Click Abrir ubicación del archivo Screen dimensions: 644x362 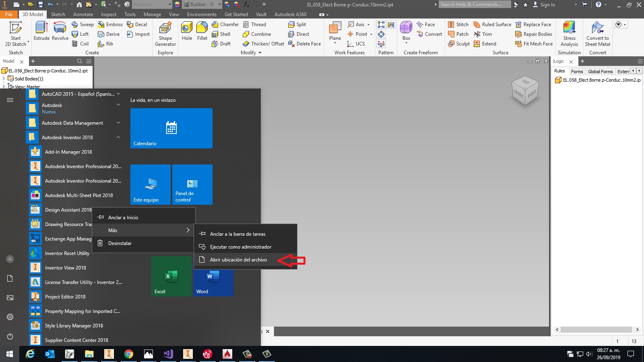[x=238, y=259]
